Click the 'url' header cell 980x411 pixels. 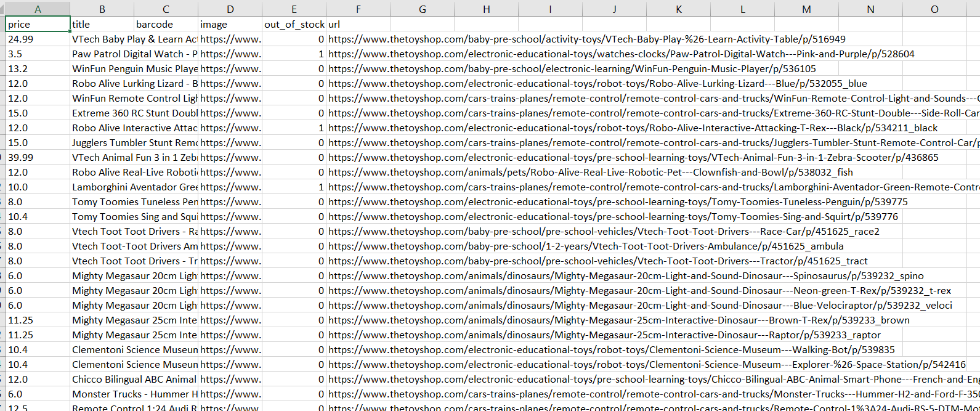tap(358, 24)
